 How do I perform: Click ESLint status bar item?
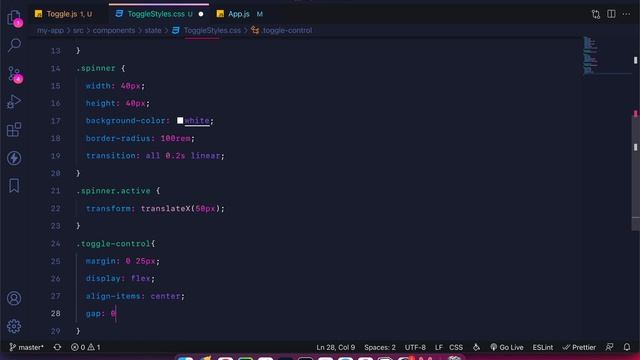click(x=542, y=347)
